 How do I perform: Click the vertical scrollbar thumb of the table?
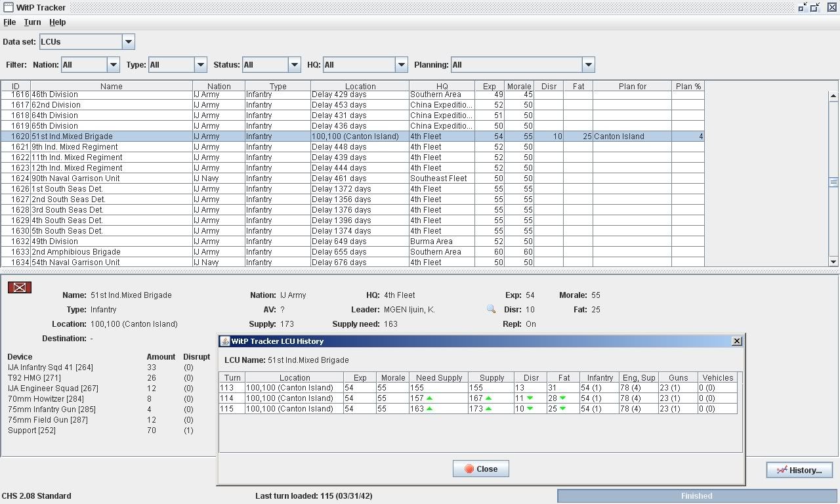coord(833,182)
